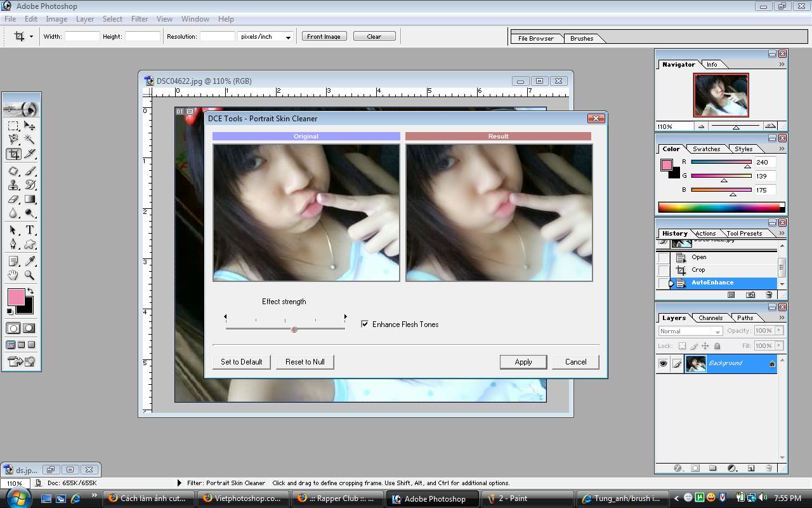Select the Magic Wand tool
812x508 pixels.
point(29,140)
